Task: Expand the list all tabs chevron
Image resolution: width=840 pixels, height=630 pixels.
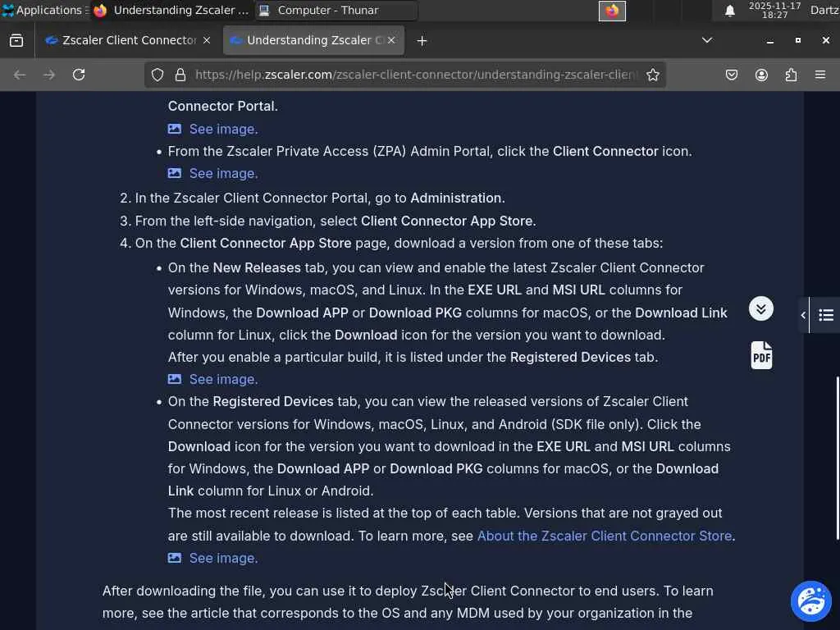Action: [x=707, y=40]
